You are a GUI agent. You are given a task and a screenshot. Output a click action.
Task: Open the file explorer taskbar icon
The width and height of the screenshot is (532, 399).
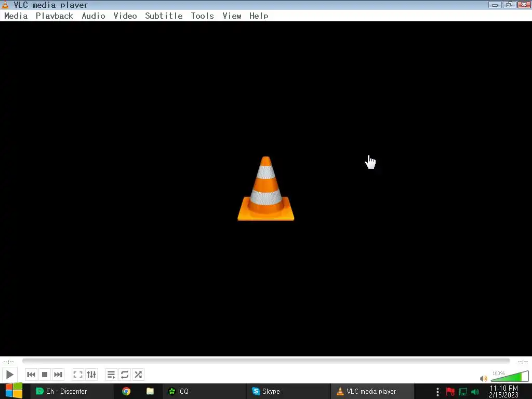tap(150, 391)
